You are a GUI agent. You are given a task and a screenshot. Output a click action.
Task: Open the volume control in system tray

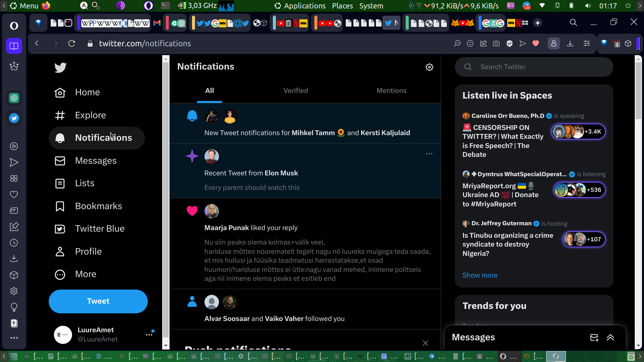pos(588,6)
